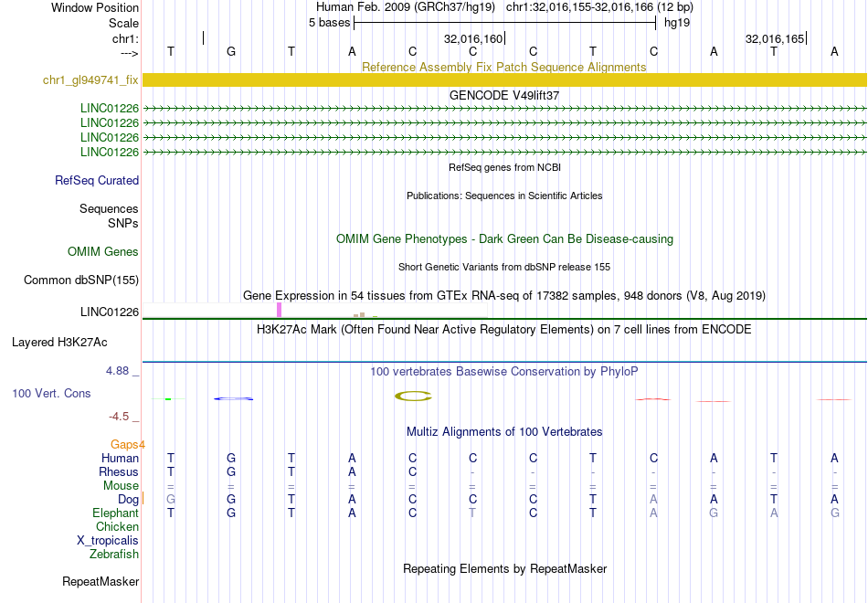This screenshot has height=603, width=868.
Task: Click the green T conservation logo glyph
Action: coord(168,398)
